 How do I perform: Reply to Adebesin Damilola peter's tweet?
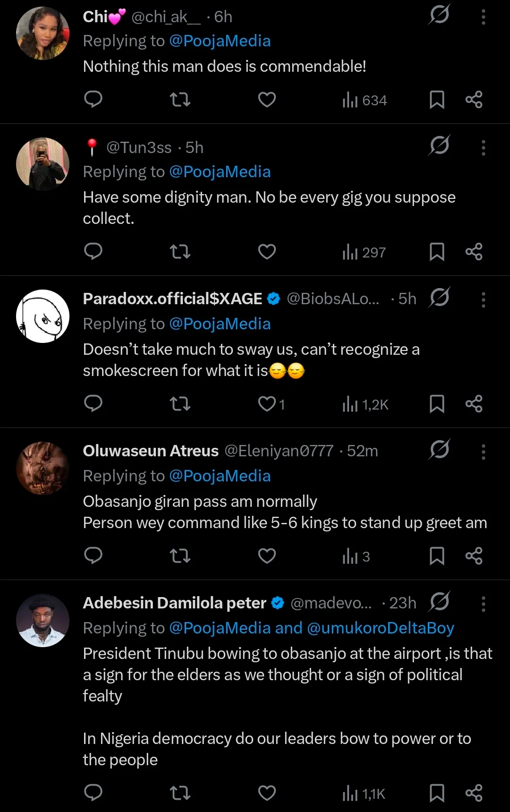tap(93, 792)
